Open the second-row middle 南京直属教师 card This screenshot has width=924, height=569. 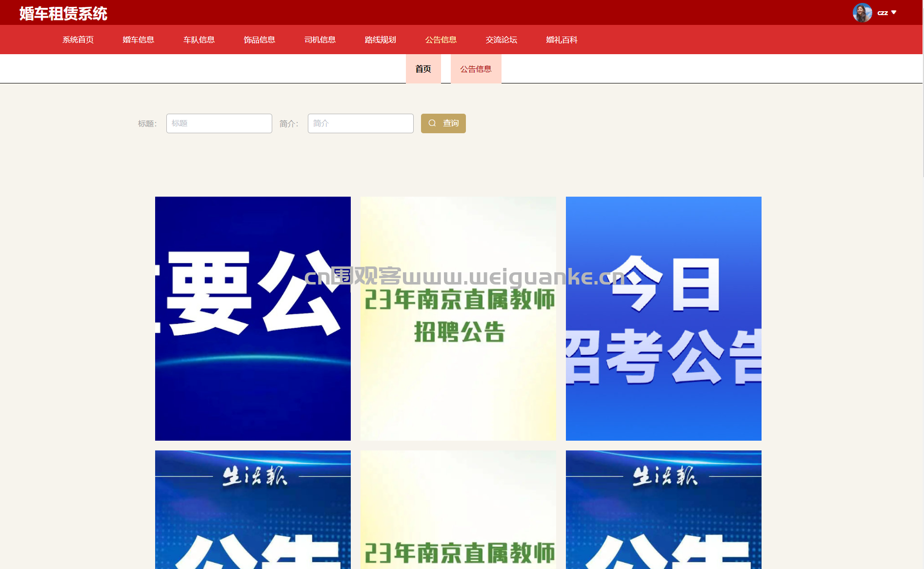[458, 509]
